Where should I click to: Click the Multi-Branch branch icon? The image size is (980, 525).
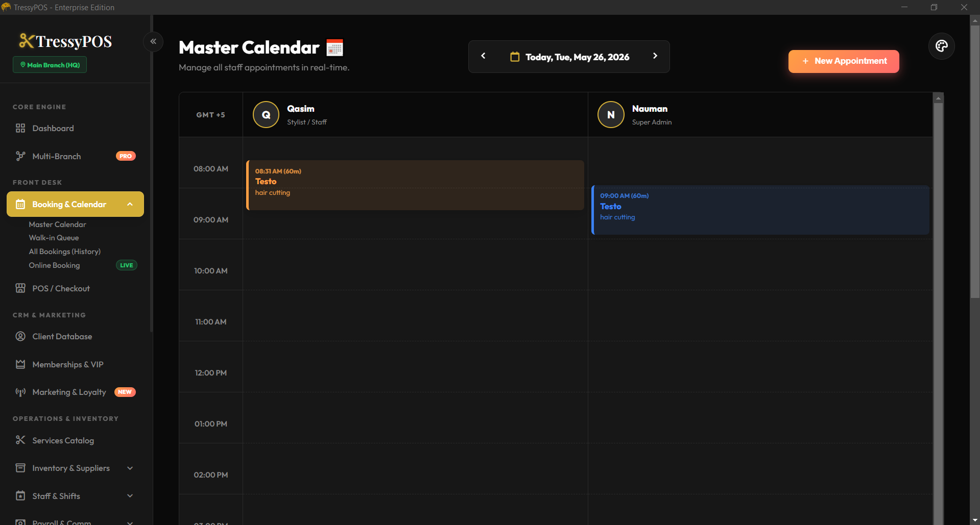pyautogui.click(x=20, y=156)
